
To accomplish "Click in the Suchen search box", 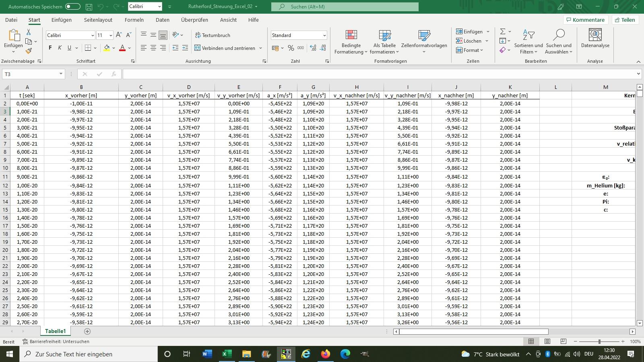I will [345, 6].
